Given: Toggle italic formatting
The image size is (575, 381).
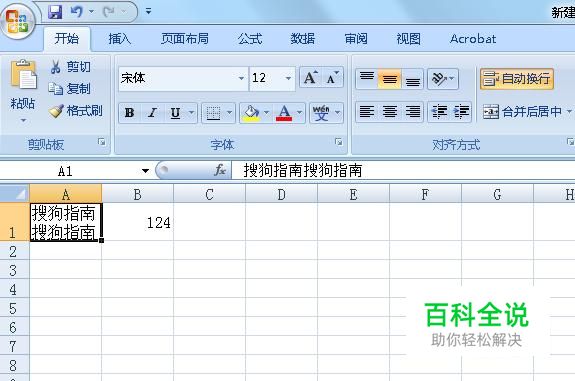Looking at the screenshot, I should 152,113.
